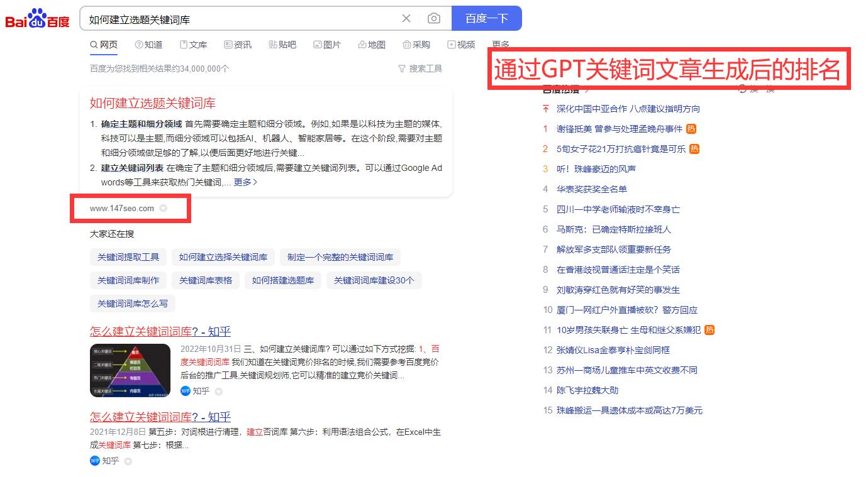Open hot topic 陈飞宇拉魏大勋
The width and height of the screenshot is (868, 477).
(x=587, y=390)
